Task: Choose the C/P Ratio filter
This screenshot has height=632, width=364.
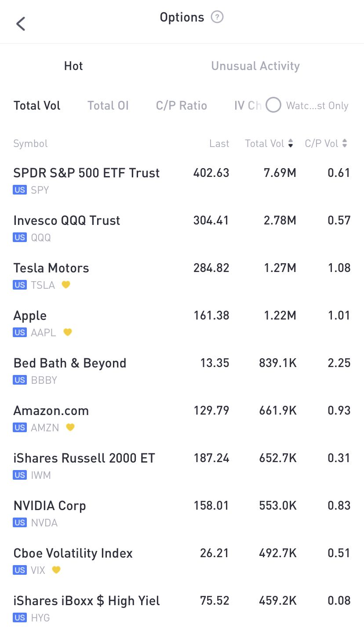Action: pos(181,106)
